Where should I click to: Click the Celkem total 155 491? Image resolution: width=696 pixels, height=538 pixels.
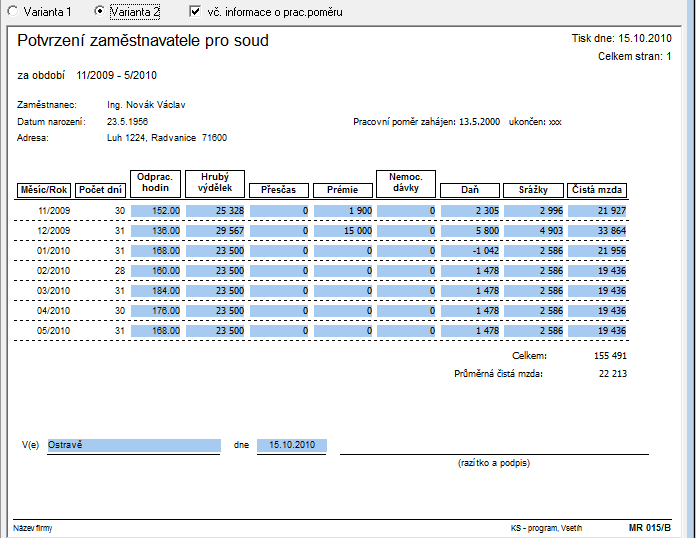(x=610, y=356)
